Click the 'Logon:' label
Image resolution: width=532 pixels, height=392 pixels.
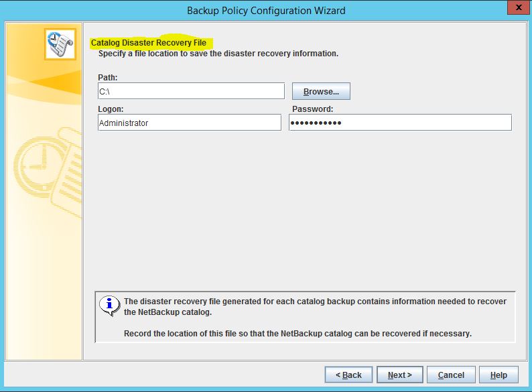[111, 109]
